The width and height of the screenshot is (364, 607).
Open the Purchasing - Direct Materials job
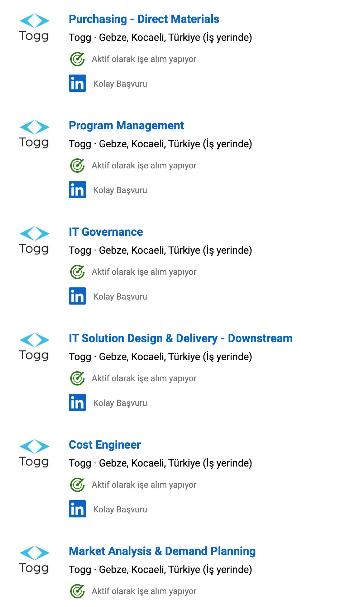pos(144,19)
